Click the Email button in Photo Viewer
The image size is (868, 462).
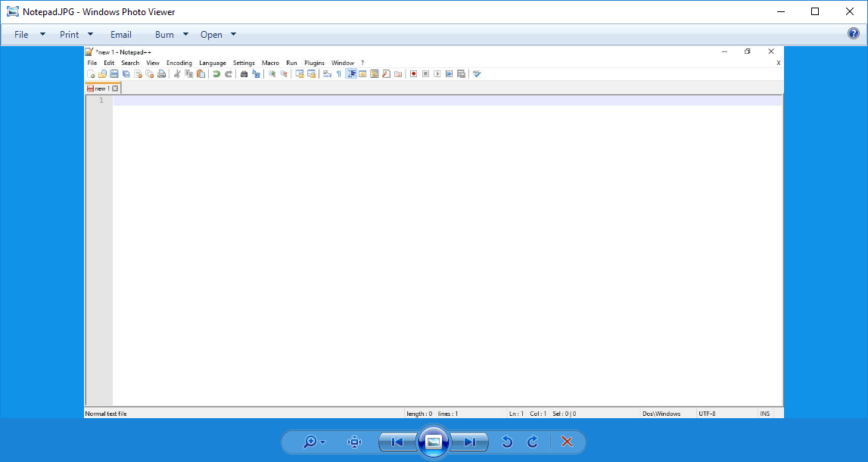pos(121,34)
